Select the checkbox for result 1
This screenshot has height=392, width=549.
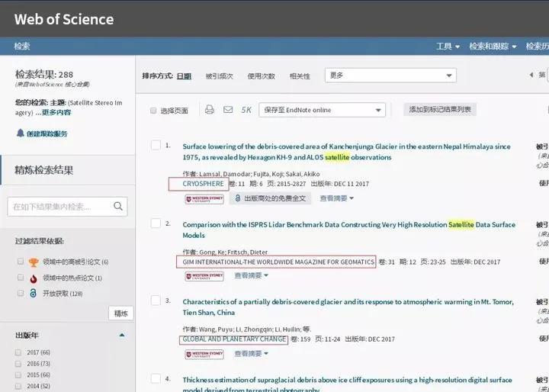click(x=156, y=145)
